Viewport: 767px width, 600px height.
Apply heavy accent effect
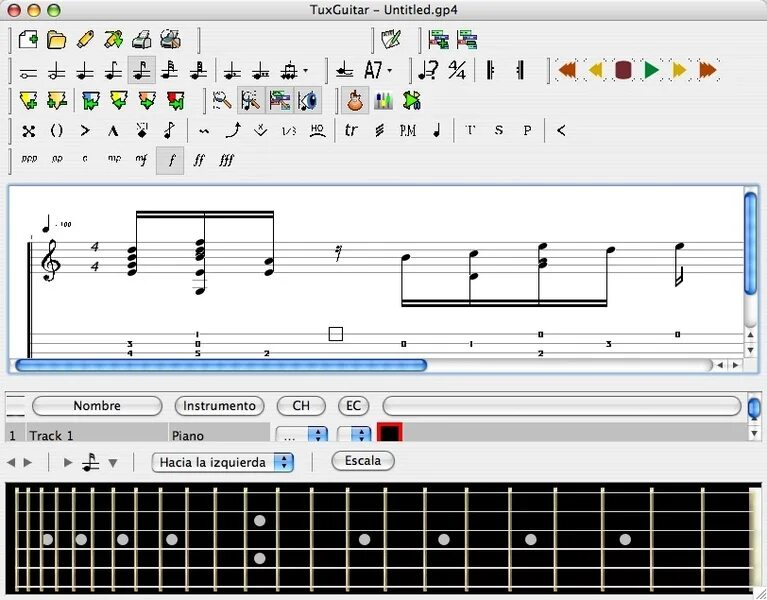point(113,131)
